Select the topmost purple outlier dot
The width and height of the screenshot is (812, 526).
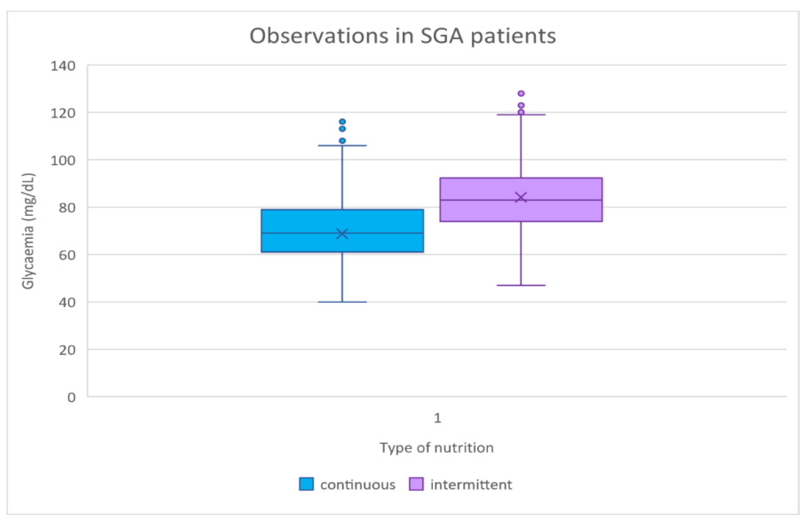tap(521, 94)
